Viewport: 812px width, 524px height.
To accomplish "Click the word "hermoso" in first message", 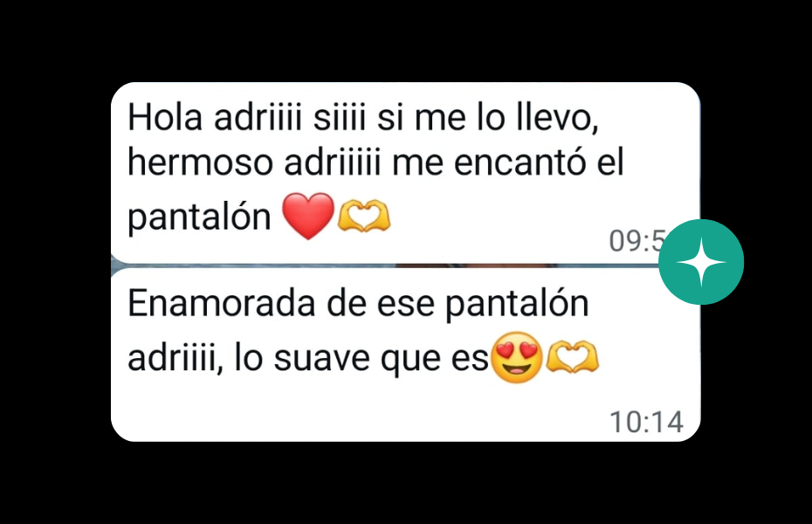I will pos(201,162).
